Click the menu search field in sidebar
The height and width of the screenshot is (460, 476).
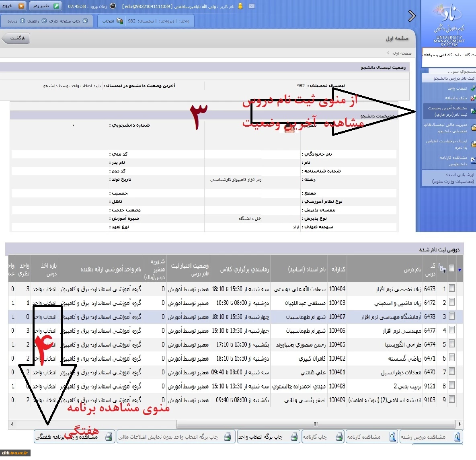pyautogui.click(x=452, y=71)
